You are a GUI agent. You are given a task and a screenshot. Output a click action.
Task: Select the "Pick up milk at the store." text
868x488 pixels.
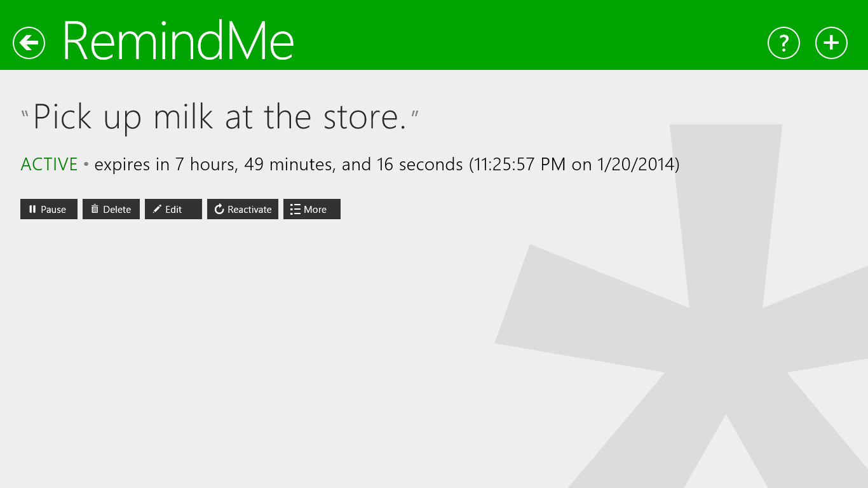pyautogui.click(x=219, y=117)
